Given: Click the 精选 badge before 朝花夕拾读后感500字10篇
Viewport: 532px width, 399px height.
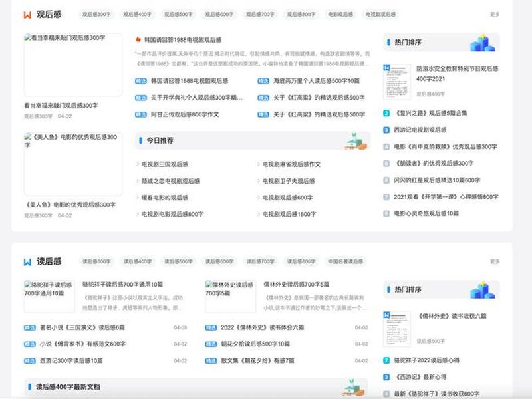Looking at the screenshot, I should (x=211, y=344).
